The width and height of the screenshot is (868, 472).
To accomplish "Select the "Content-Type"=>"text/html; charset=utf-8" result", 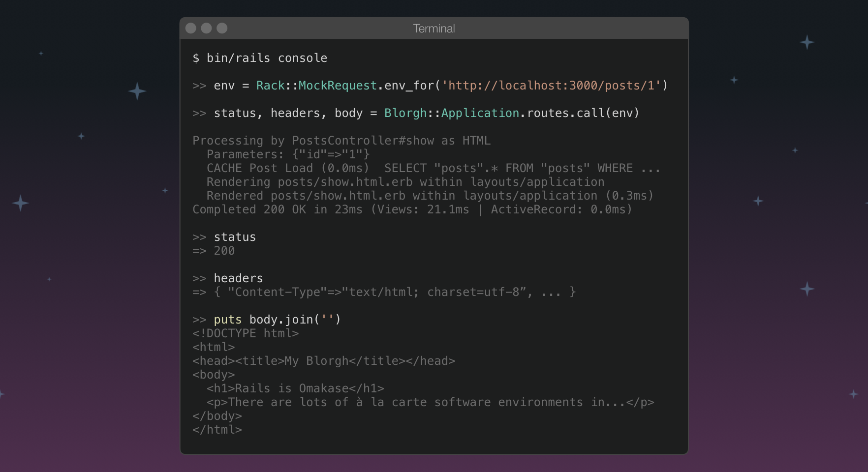I will (384, 292).
